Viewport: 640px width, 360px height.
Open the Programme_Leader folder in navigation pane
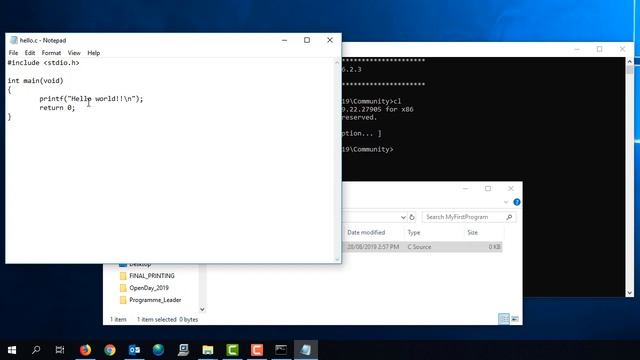click(155, 300)
